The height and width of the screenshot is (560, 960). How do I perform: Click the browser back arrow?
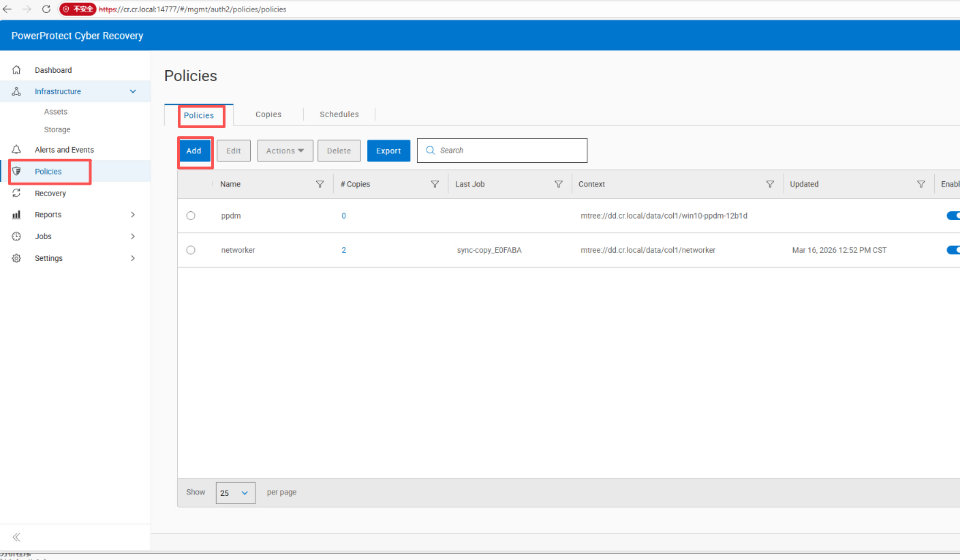(7, 9)
